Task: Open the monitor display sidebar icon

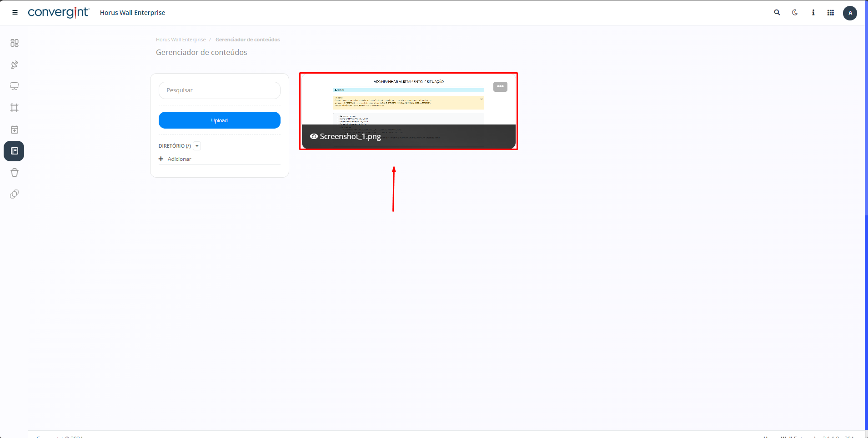Action: point(15,86)
